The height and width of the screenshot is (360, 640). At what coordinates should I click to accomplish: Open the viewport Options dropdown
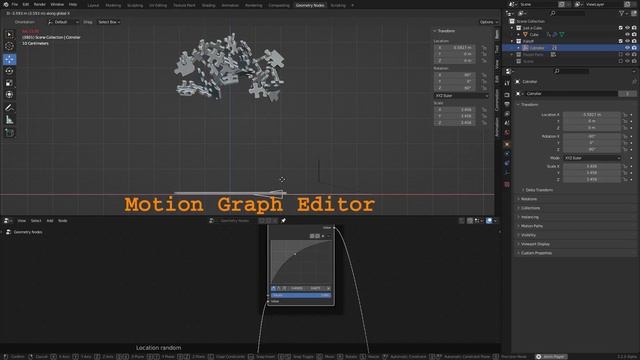pos(489,22)
